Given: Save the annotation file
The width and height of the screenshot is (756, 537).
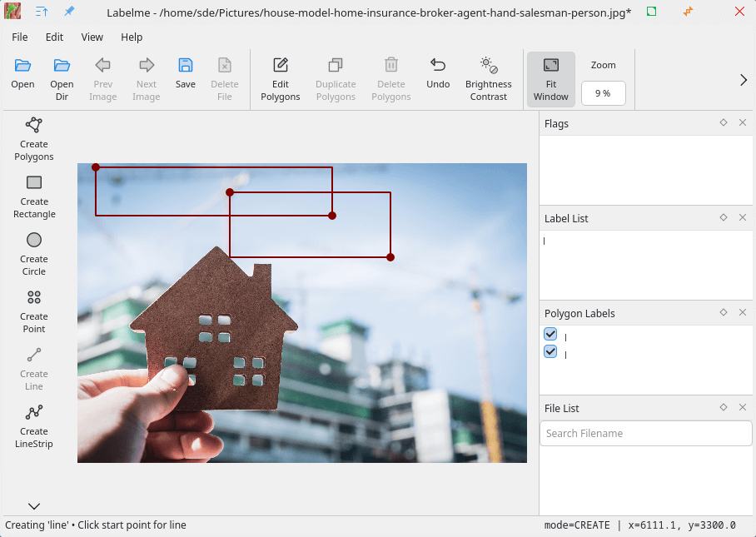Looking at the screenshot, I should (x=186, y=73).
